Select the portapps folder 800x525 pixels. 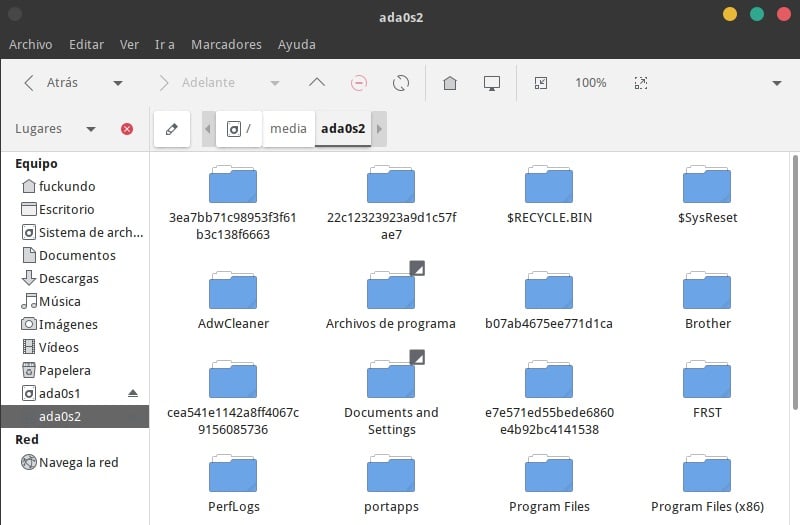click(x=391, y=484)
